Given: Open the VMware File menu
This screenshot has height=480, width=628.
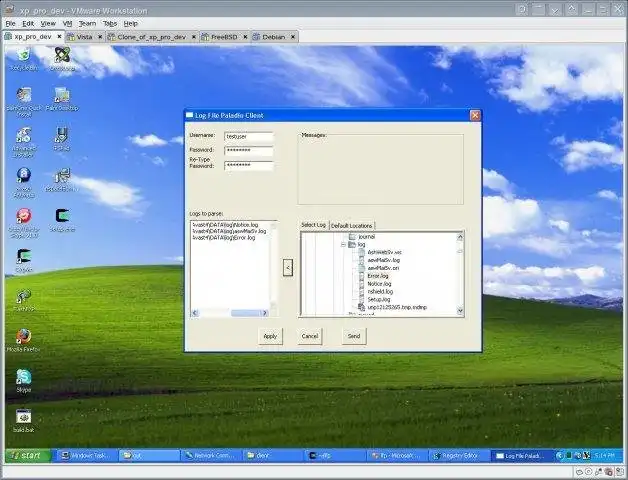Looking at the screenshot, I should pos(10,24).
